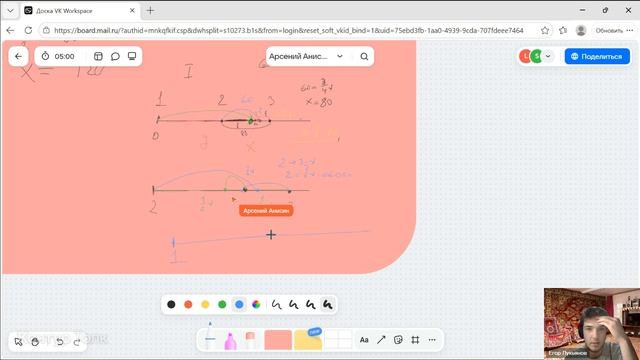The height and width of the screenshot is (360, 640).
Task: Select the Aa text tool
Action: (364, 340)
